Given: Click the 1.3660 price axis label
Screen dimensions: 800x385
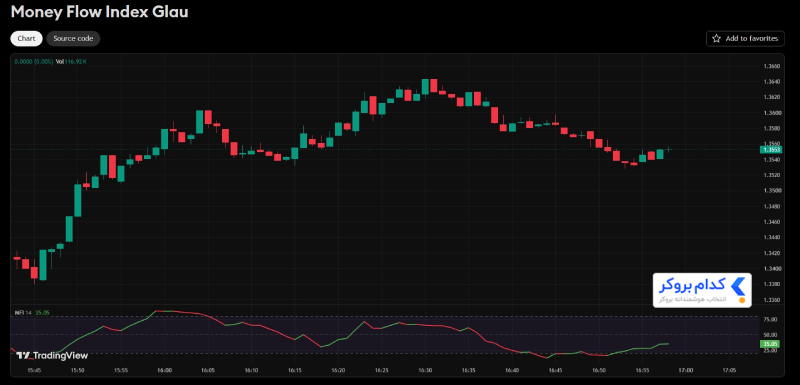Looking at the screenshot, I should click(x=771, y=67).
